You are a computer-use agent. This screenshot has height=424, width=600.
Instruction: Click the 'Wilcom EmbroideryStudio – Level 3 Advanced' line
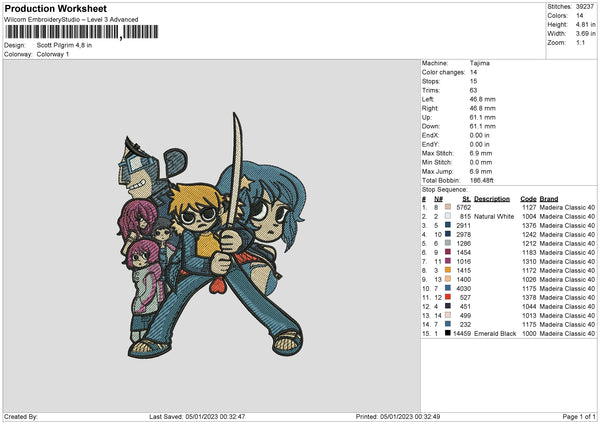tap(71, 20)
